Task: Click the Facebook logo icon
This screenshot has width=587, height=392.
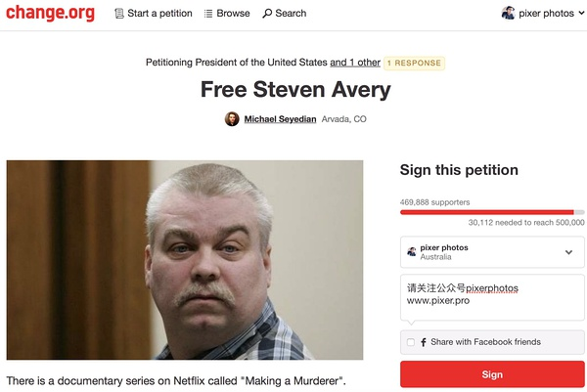Action: click(423, 342)
